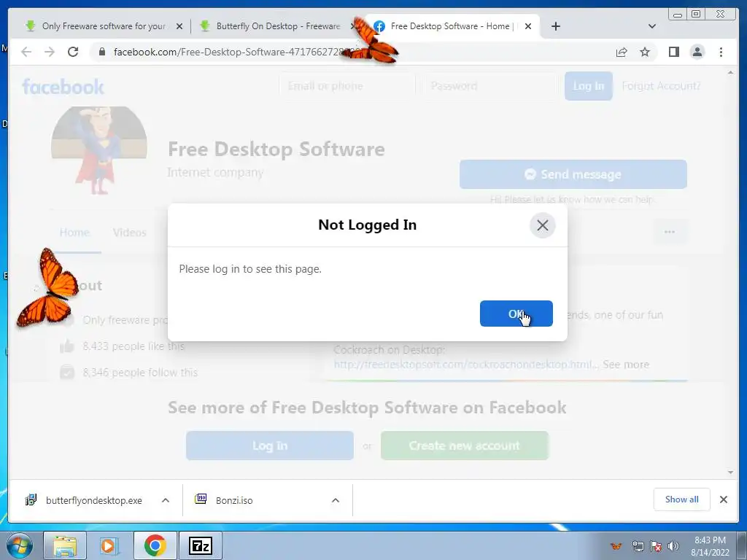
Task: Click the bottom Log In button
Action: click(270, 446)
